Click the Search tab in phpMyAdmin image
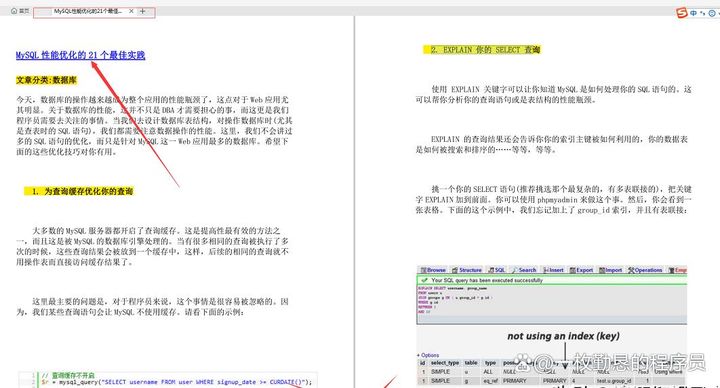The image size is (720, 388). point(524,270)
